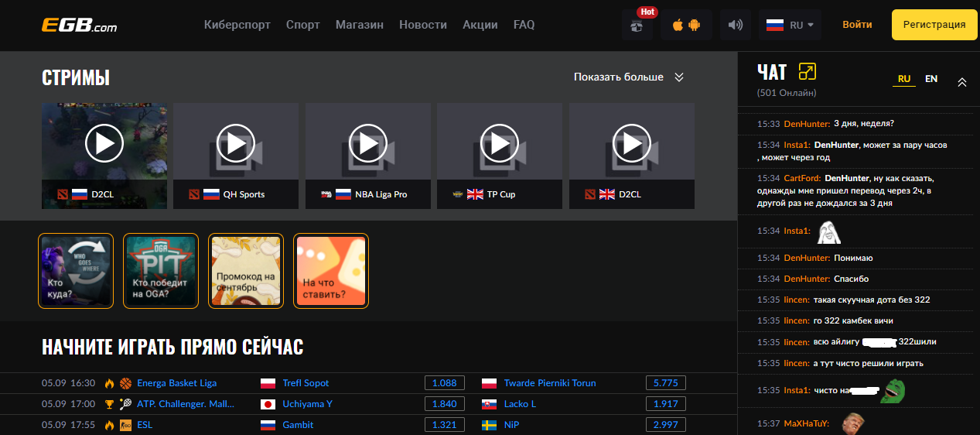Play the NBA Liga Pro stream
The width and height of the screenshot is (980, 435).
368,143
